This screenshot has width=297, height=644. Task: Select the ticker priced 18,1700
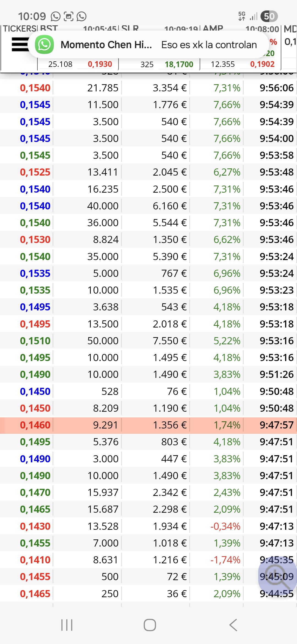coord(179,64)
